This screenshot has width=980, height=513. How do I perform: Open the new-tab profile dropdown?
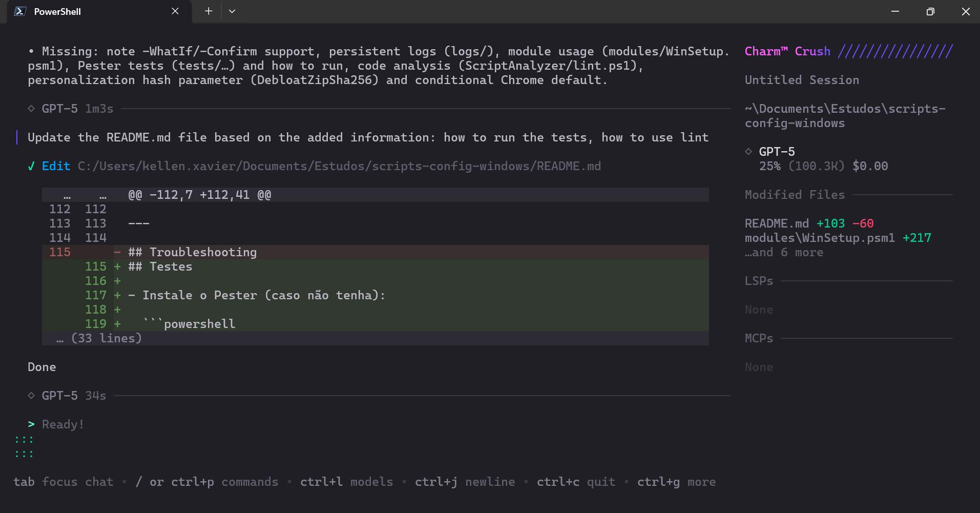click(232, 11)
